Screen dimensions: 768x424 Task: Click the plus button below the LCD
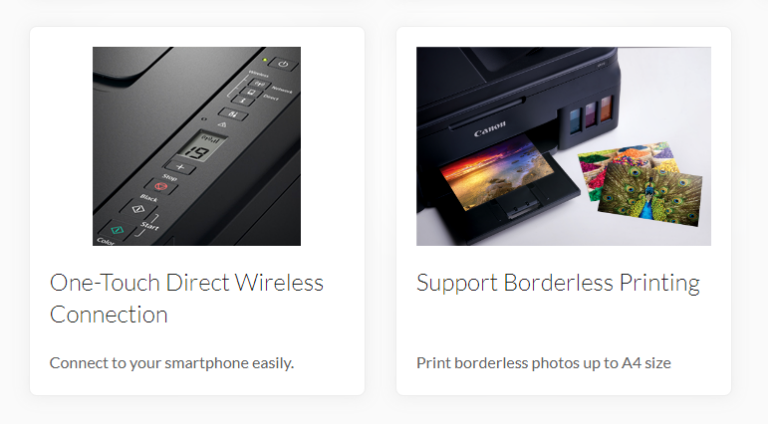point(180,167)
